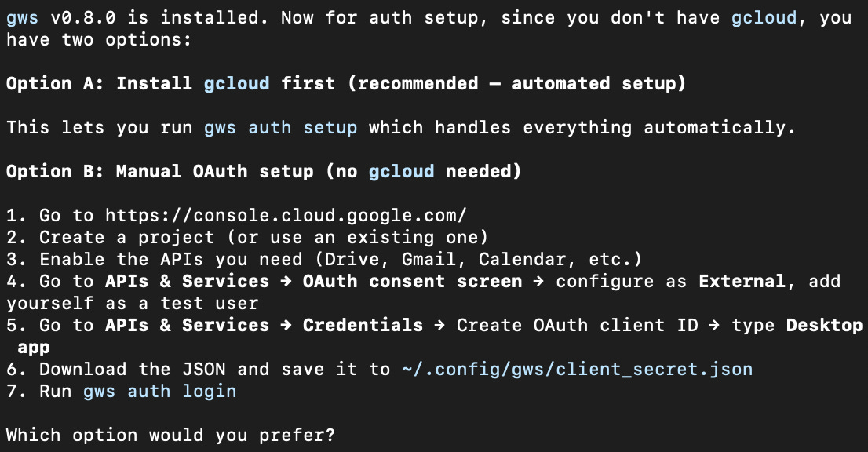Image resolution: width=868 pixels, height=452 pixels.
Task: Click the 'gws auth login' command
Action: [x=159, y=391]
